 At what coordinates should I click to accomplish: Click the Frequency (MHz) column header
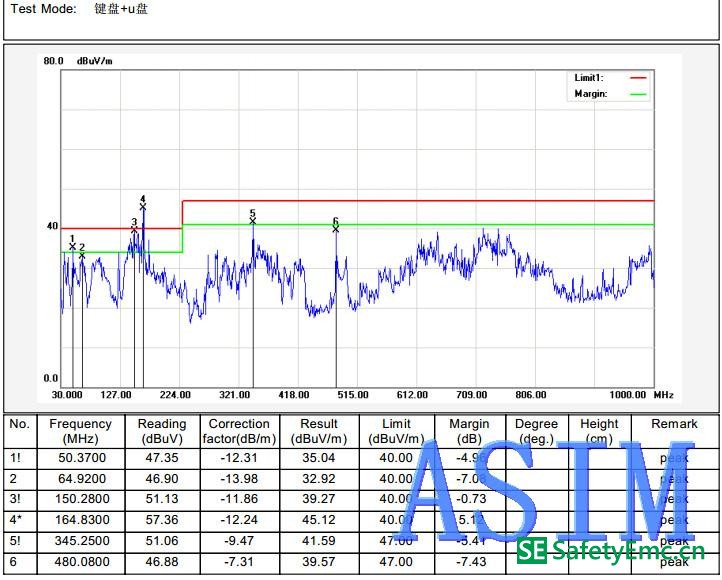pyautogui.click(x=80, y=431)
